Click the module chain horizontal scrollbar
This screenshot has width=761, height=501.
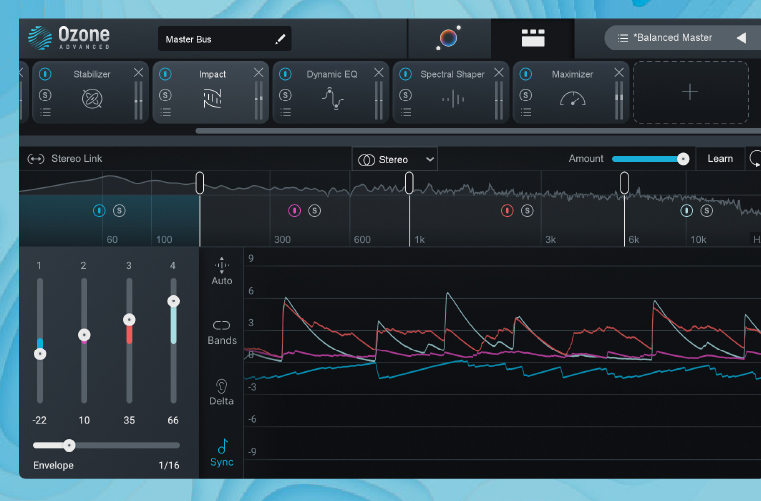(478, 131)
